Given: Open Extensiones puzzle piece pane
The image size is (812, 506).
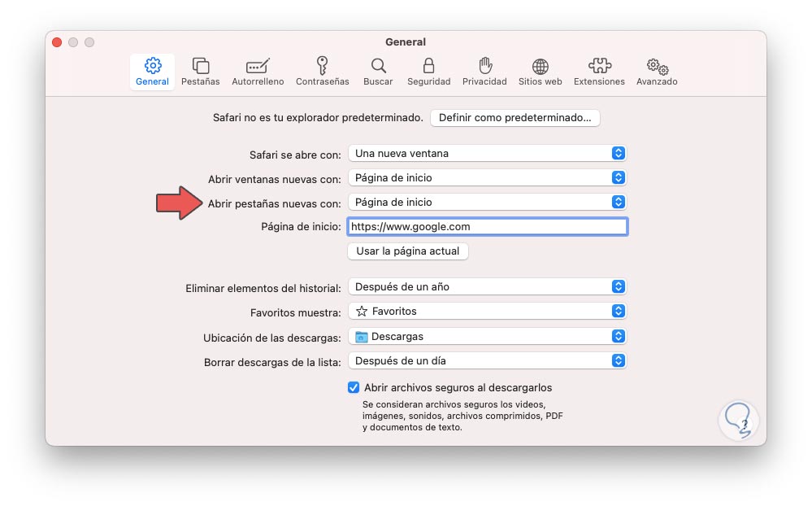Looking at the screenshot, I should (599, 72).
